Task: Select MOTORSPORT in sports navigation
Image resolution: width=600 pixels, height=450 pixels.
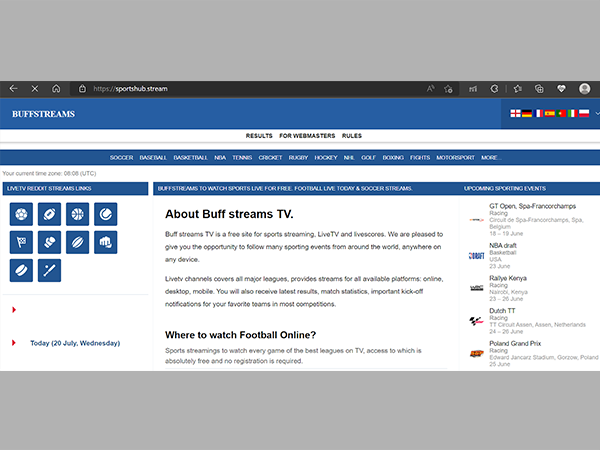Action: [455, 158]
